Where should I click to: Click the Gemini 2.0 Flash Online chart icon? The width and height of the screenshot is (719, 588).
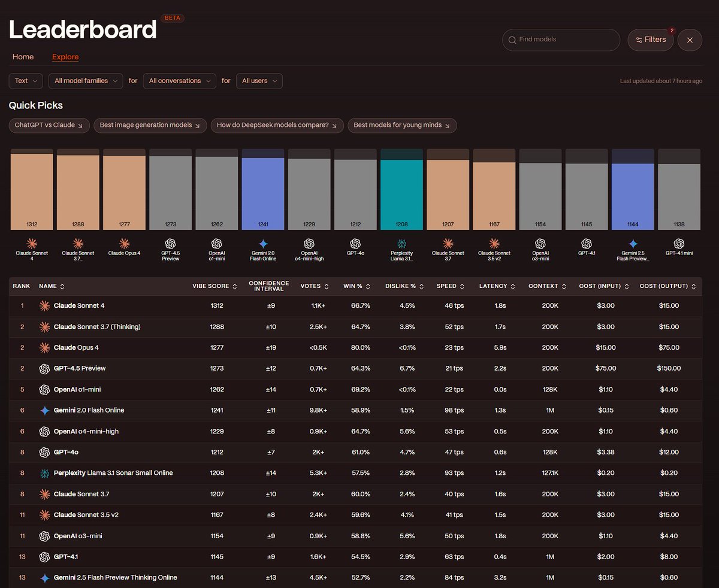(x=262, y=244)
